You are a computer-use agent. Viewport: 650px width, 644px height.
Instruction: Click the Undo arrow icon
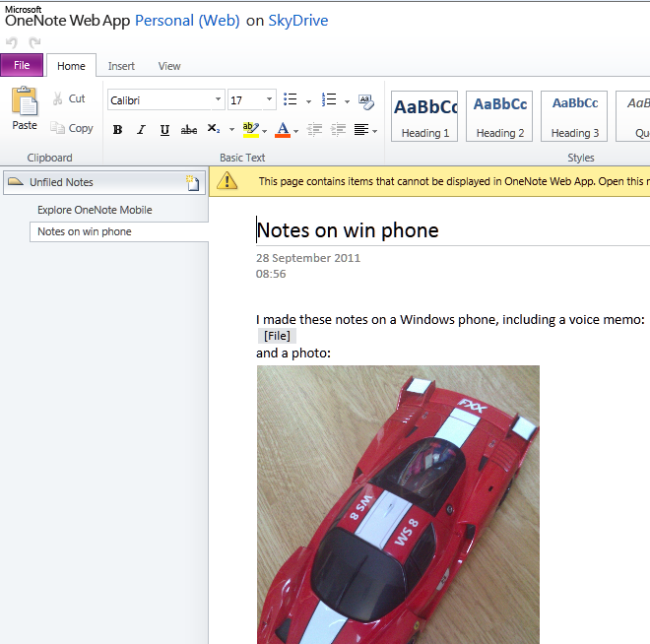tap(12, 42)
